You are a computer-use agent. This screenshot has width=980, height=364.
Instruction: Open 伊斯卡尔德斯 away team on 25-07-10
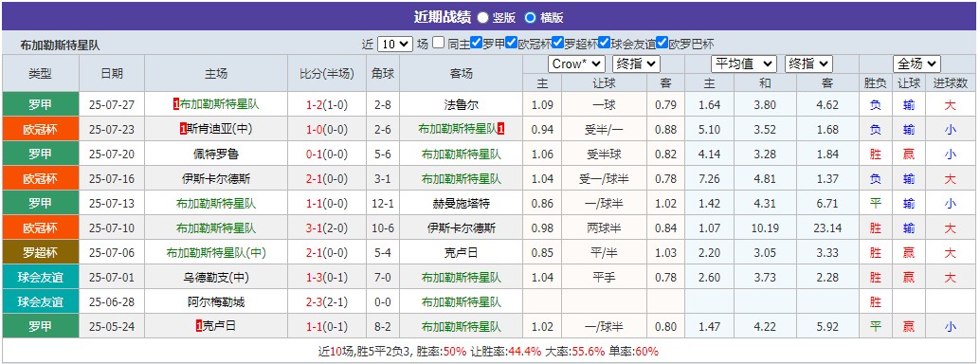tap(462, 228)
